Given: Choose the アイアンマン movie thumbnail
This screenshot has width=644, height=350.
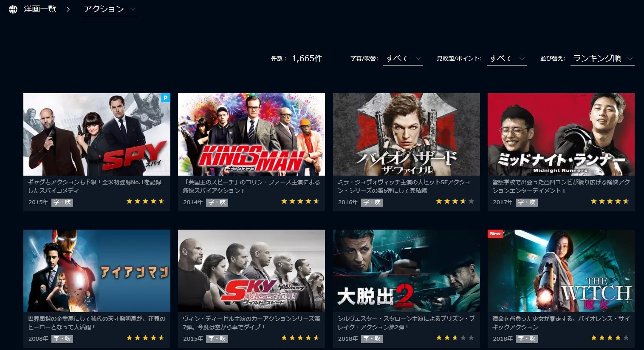Looking at the screenshot, I should (97, 271).
